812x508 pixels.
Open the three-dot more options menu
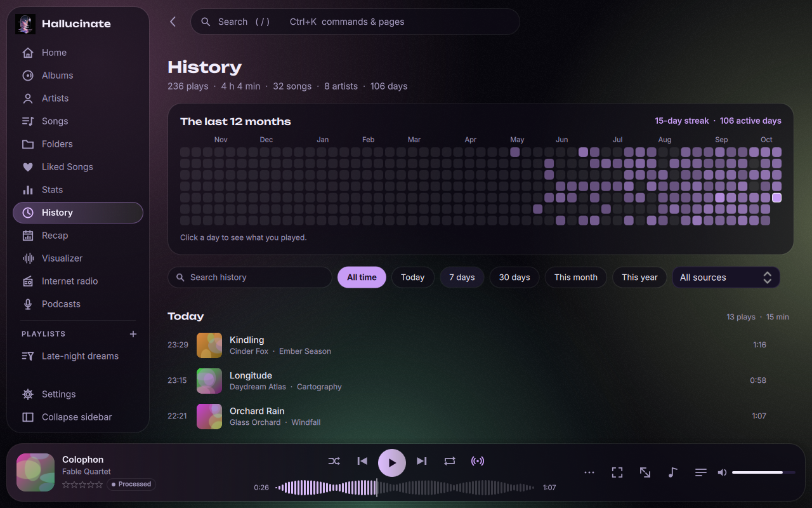click(589, 472)
